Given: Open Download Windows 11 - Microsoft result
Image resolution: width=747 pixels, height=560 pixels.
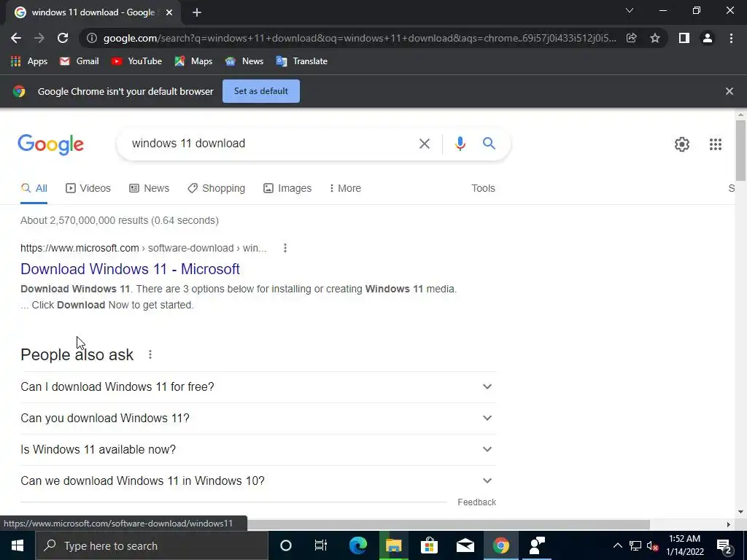Looking at the screenshot, I should tap(130, 269).
